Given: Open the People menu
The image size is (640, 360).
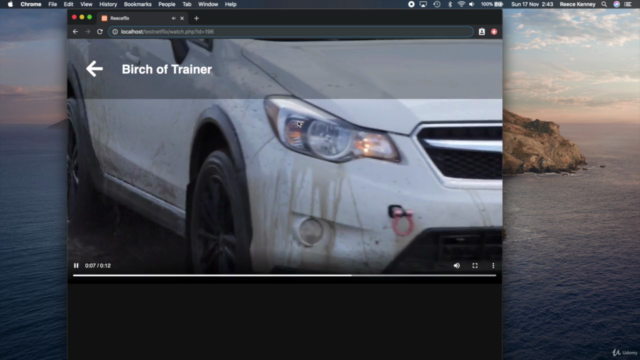Looking at the screenshot, I should pyautogui.click(x=167, y=4).
